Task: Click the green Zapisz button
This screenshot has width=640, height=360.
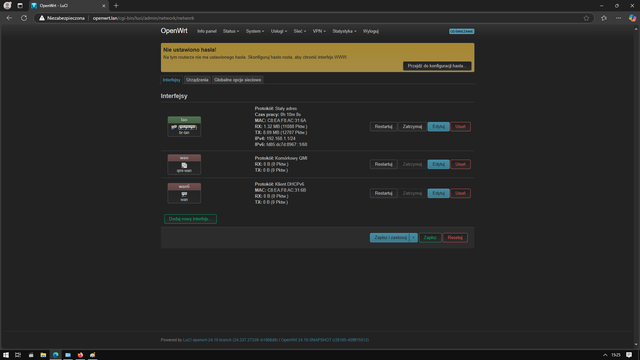Action: pos(430,238)
